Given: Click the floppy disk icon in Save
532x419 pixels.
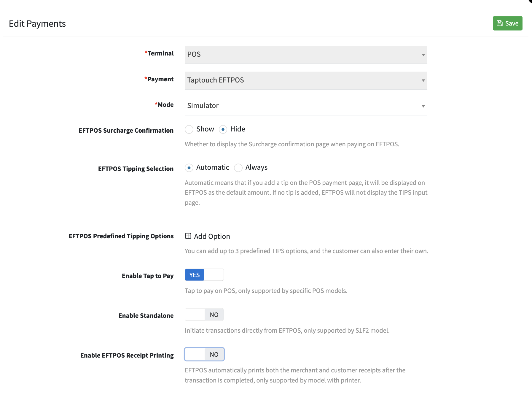Looking at the screenshot, I should [x=500, y=23].
